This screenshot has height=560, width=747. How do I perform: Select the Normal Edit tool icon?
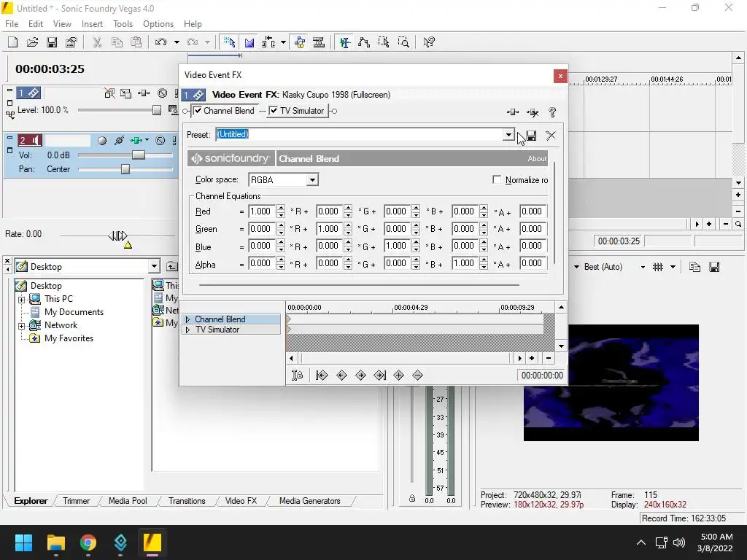[x=345, y=42]
